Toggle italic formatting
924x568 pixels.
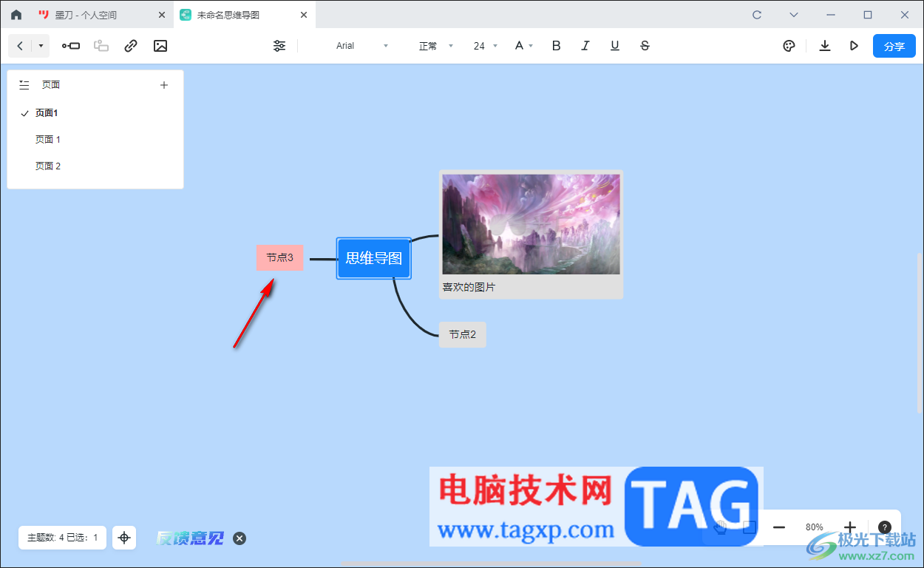pos(585,46)
